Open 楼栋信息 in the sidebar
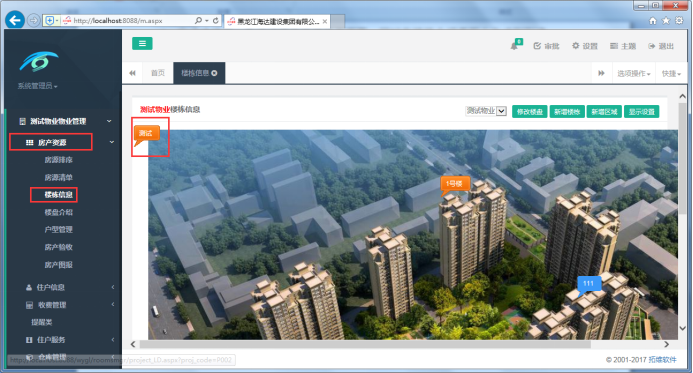This screenshot has height=373, width=693. (x=58, y=194)
